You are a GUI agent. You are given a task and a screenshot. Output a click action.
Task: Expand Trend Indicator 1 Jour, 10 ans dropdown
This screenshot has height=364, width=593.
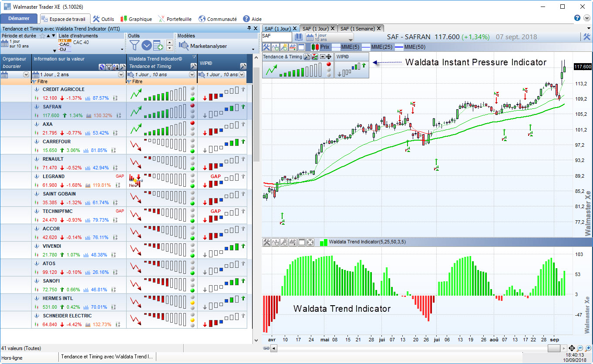click(x=192, y=74)
